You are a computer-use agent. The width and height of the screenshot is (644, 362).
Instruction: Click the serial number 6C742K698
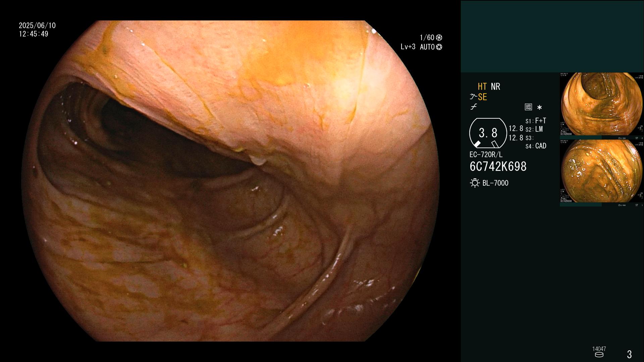pyautogui.click(x=498, y=167)
